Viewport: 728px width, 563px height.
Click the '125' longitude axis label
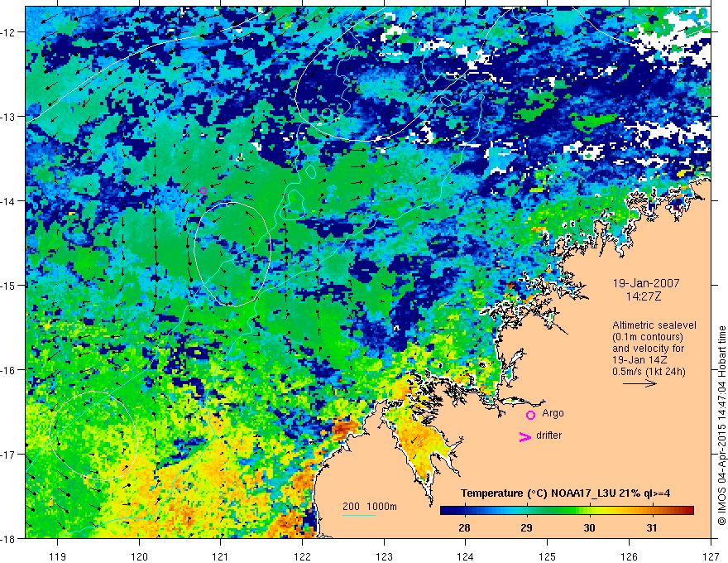pos(548,556)
